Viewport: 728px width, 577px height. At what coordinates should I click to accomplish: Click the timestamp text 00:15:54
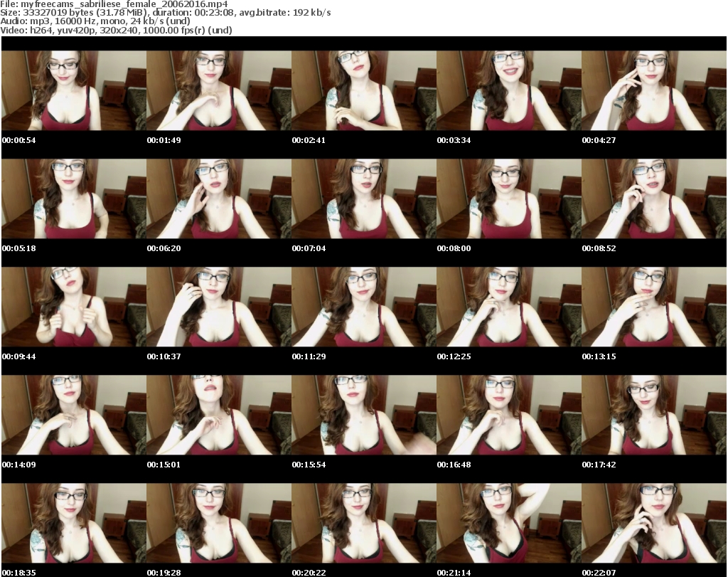pos(309,465)
